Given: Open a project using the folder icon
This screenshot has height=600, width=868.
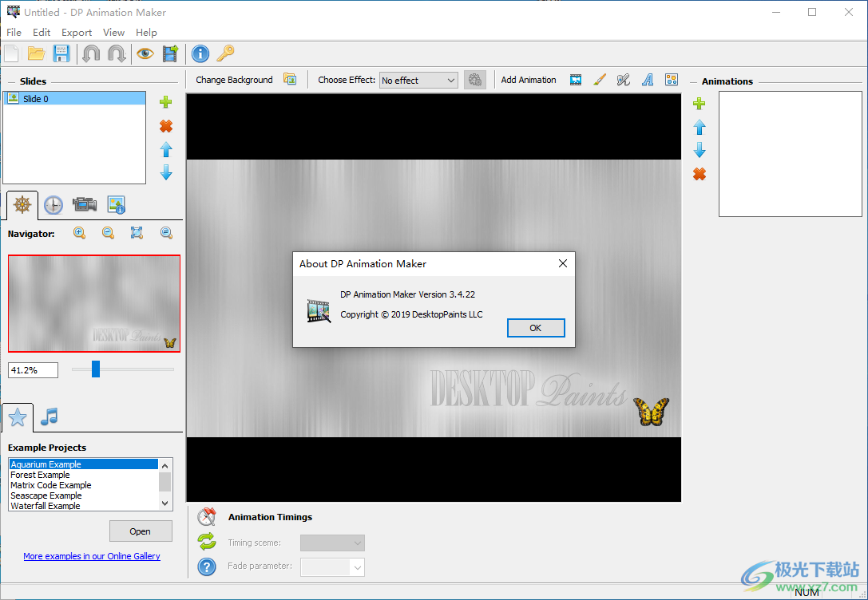Looking at the screenshot, I should click(x=37, y=53).
